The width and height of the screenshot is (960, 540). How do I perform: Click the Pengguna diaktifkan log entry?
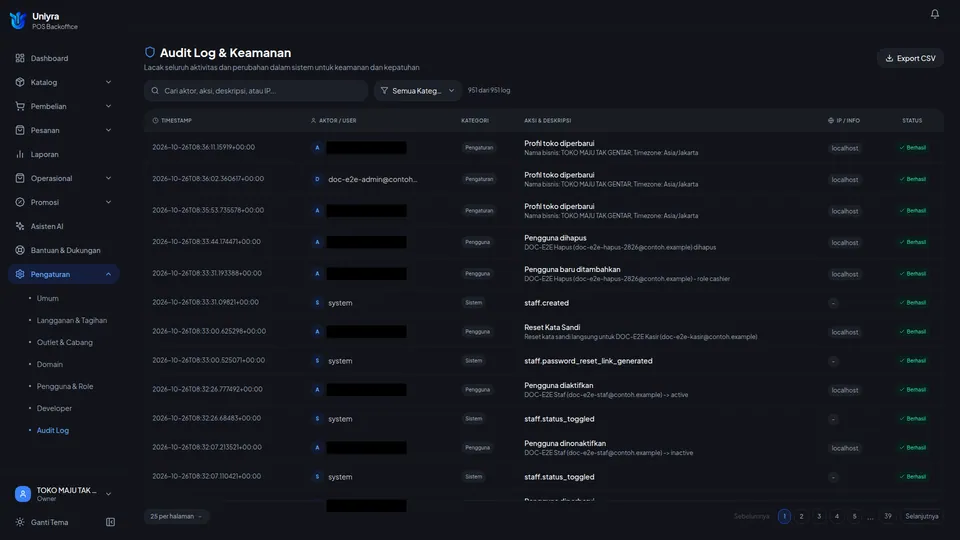558,385
